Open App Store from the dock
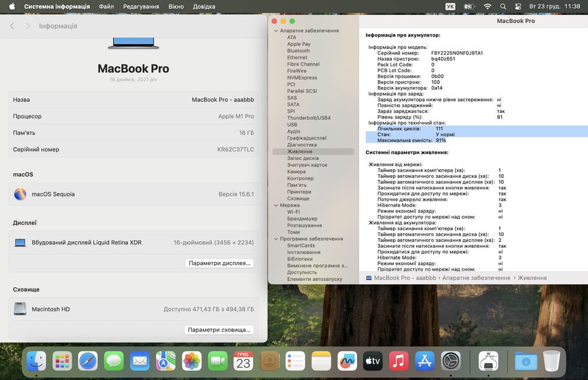 click(x=425, y=361)
